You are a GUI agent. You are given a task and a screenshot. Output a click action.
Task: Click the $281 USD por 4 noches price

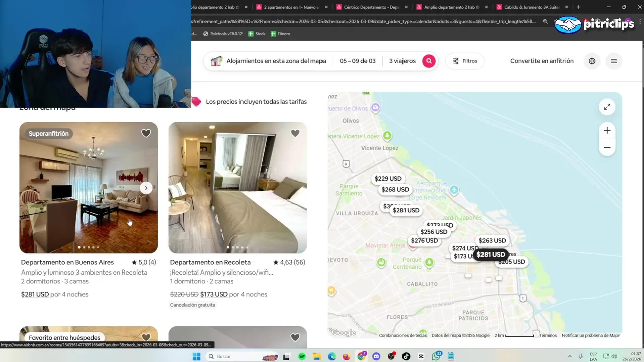tap(54, 294)
